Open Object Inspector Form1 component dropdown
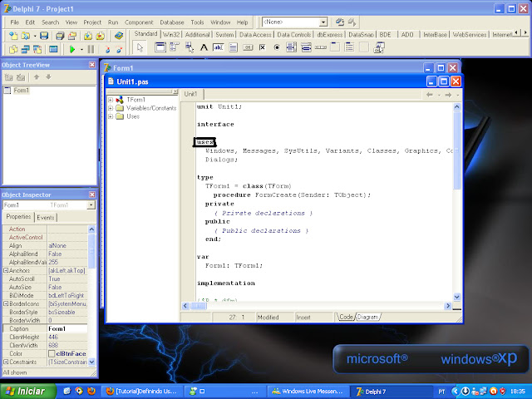This screenshot has width=532, height=399. click(91, 205)
